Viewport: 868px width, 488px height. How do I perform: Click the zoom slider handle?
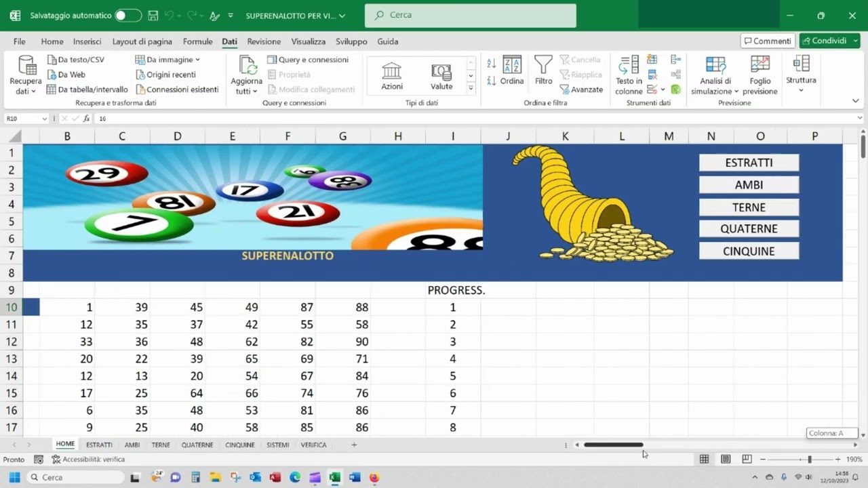[x=809, y=460]
